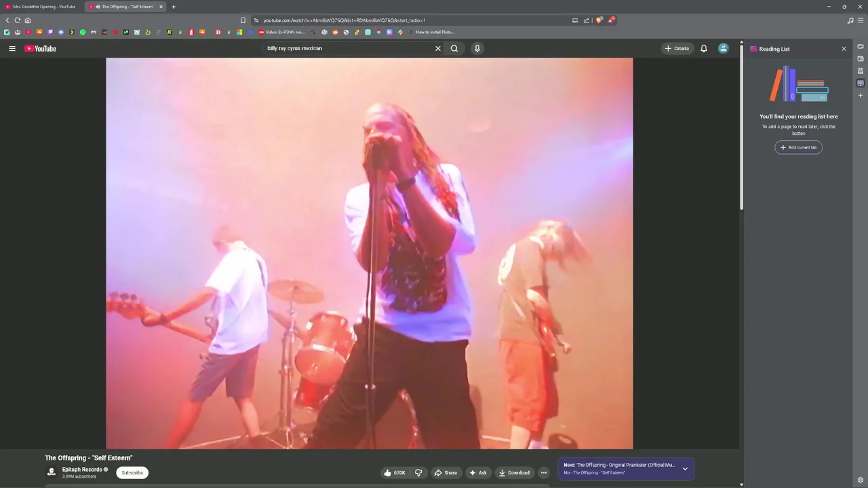Go back with the browser back arrow
Image resolution: width=868 pixels, height=488 pixels.
pos(7,20)
